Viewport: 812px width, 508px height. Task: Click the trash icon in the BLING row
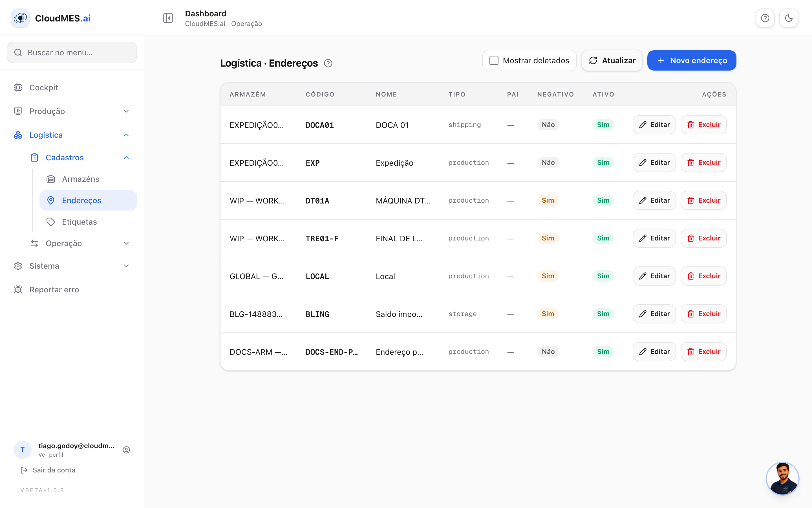[x=690, y=314]
